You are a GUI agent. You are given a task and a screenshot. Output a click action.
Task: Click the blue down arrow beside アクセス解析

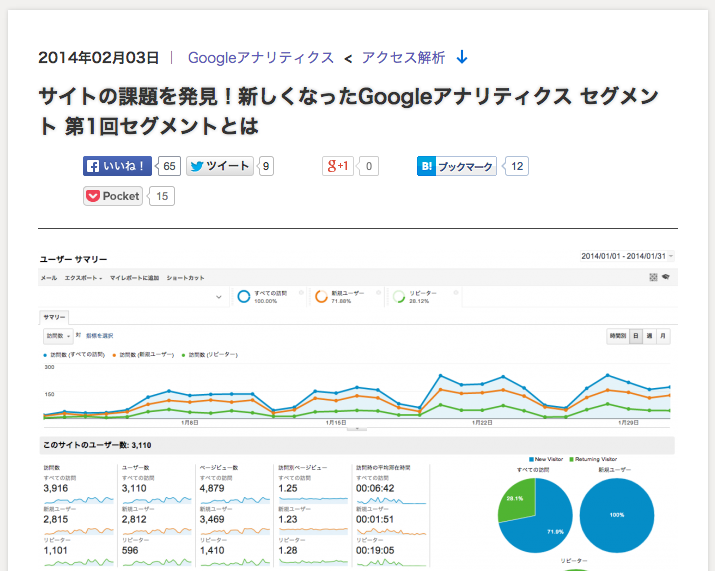point(462,57)
